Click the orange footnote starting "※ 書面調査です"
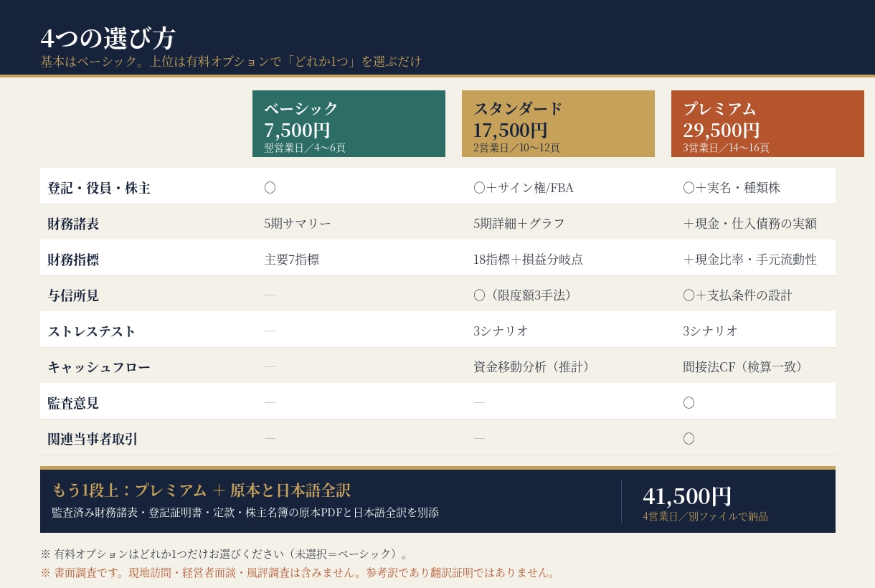Viewport: 875px width, 588px height. [299, 573]
